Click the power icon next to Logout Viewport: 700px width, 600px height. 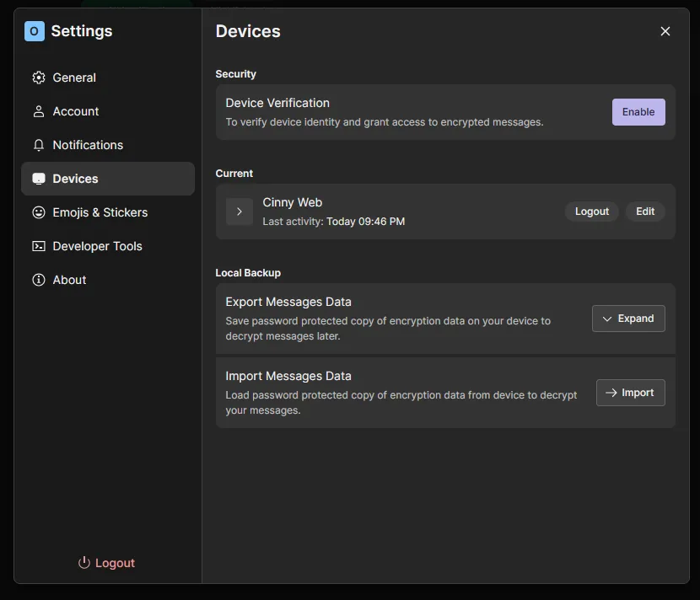(x=83, y=563)
